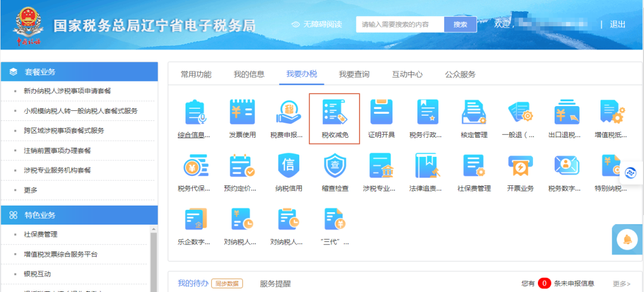The width and height of the screenshot is (644, 292).
Task: Open the 服务提醒 tab
Action: tap(275, 284)
